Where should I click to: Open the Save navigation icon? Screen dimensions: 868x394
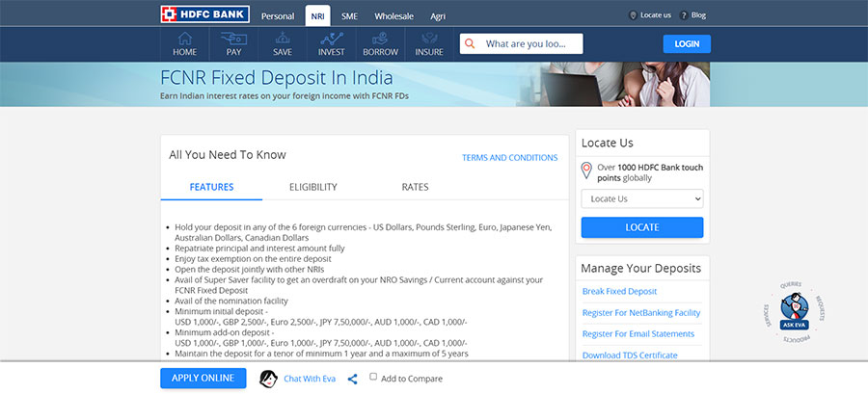coord(283,44)
